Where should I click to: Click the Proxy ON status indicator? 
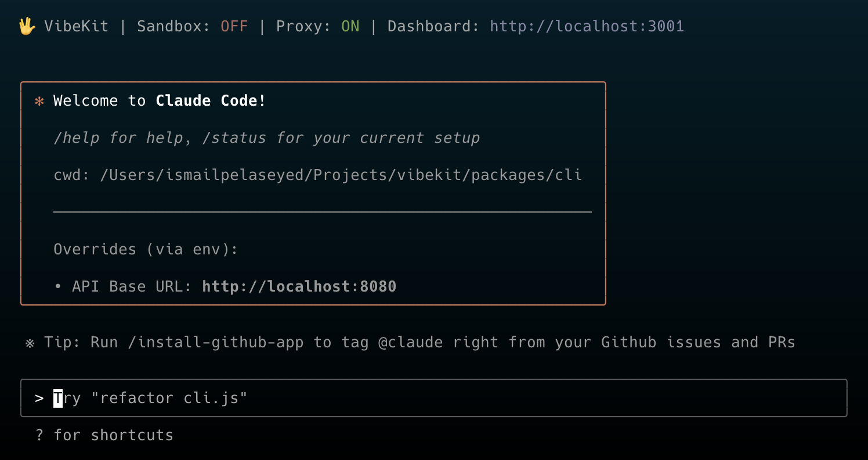pos(350,27)
